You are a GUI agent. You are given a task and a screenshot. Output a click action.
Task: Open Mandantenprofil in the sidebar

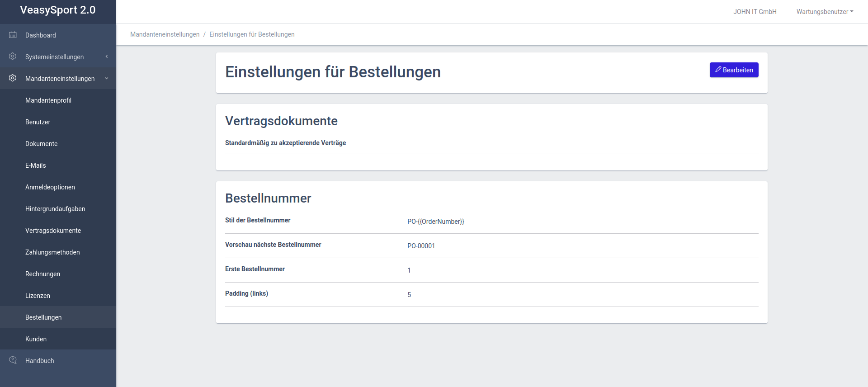tap(48, 100)
